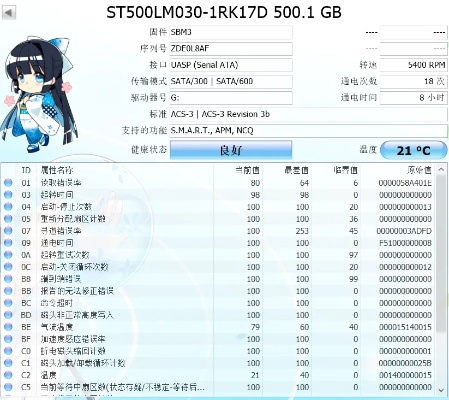The width and height of the screenshot is (449, 400).
Task: Select the 读取错误率 attribute name
Action: tap(61, 183)
